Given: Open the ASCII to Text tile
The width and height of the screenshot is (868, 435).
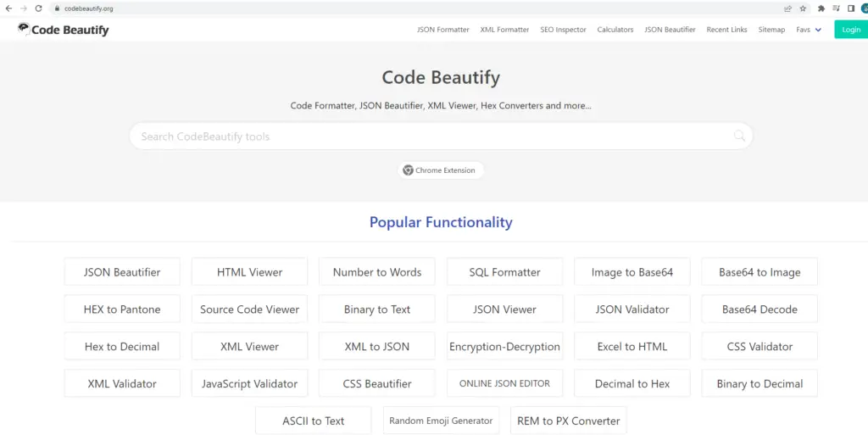Looking at the screenshot, I should click(x=314, y=421).
